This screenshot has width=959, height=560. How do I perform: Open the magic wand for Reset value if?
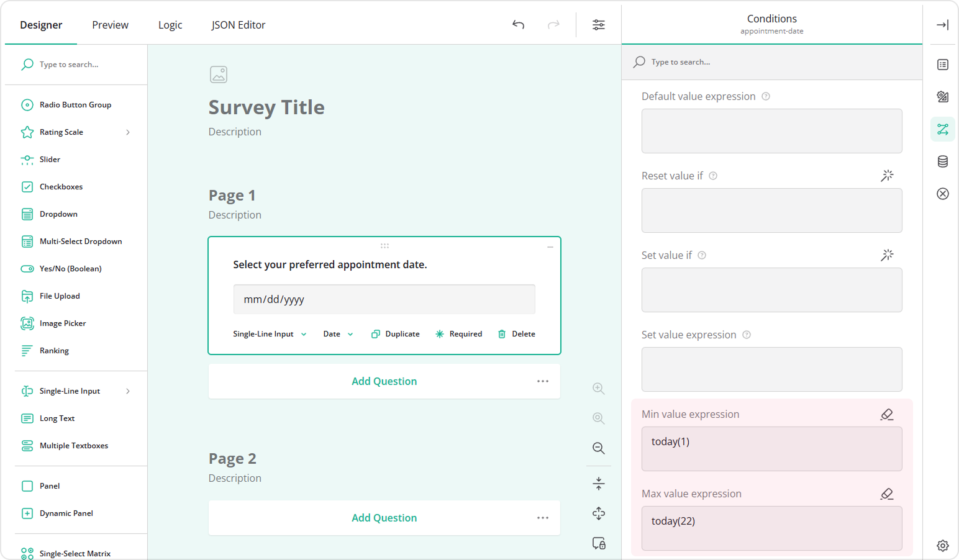click(887, 176)
